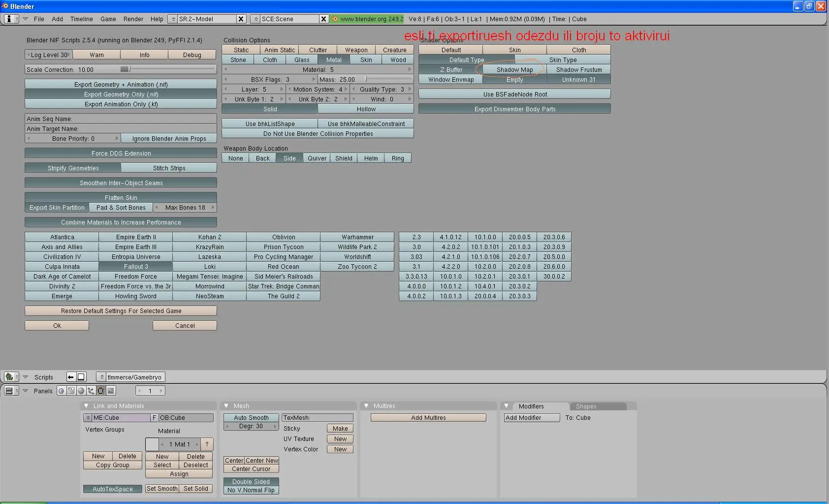Screen dimensions: 829x504
Task: Enable Force DDS Extension
Action: [121, 153]
